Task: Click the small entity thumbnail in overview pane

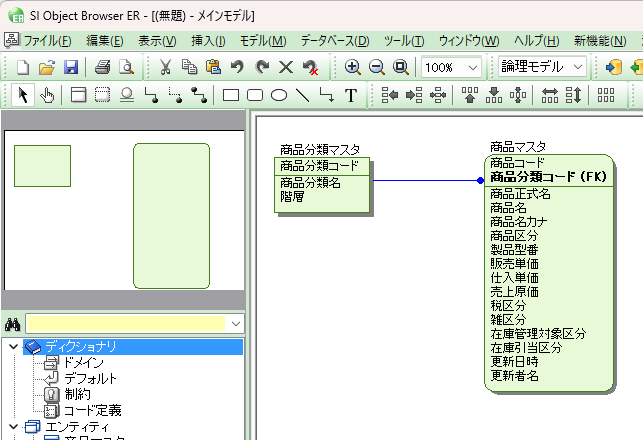Action: [43, 166]
